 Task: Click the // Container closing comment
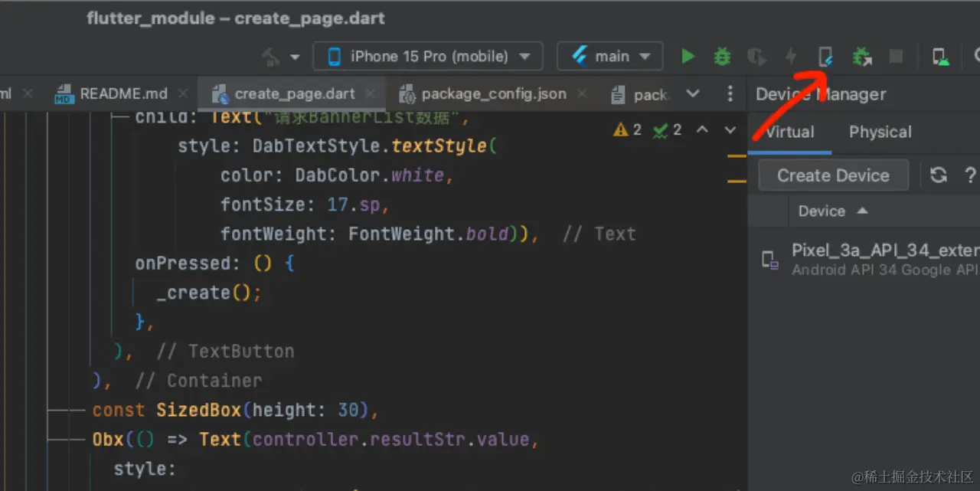point(198,380)
